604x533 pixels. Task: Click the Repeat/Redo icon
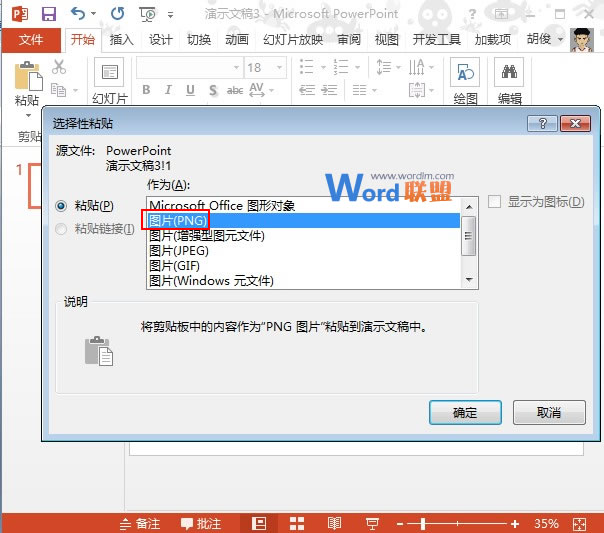point(117,14)
